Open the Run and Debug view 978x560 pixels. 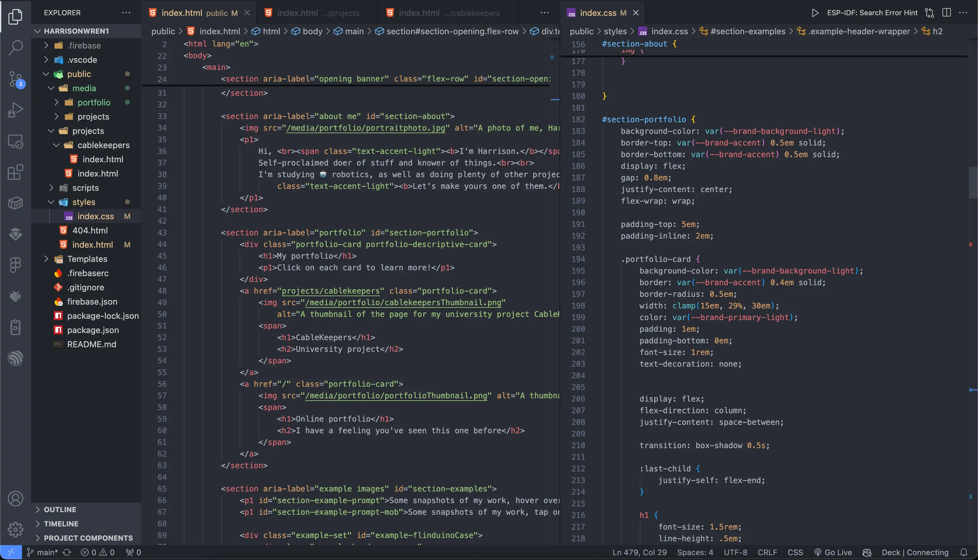(x=16, y=110)
